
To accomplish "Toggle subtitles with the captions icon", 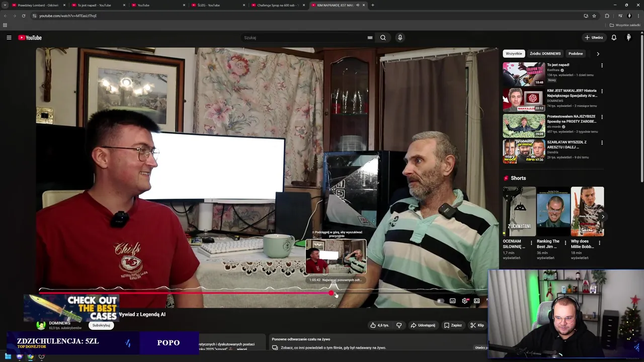I will pos(452,301).
